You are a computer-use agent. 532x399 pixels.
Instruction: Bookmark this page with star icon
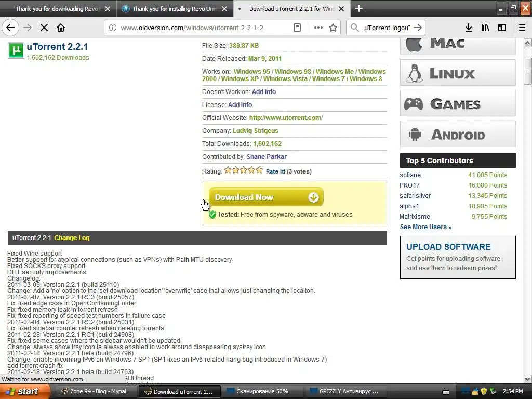point(333,28)
